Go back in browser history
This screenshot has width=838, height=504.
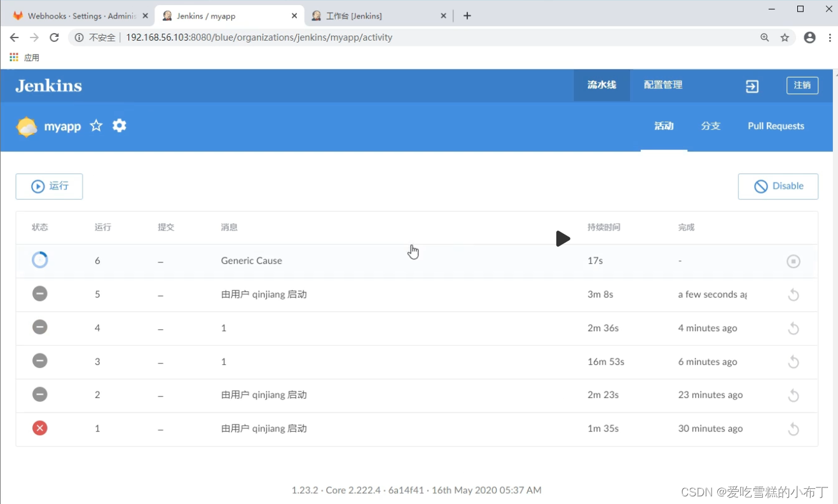pyautogui.click(x=14, y=37)
